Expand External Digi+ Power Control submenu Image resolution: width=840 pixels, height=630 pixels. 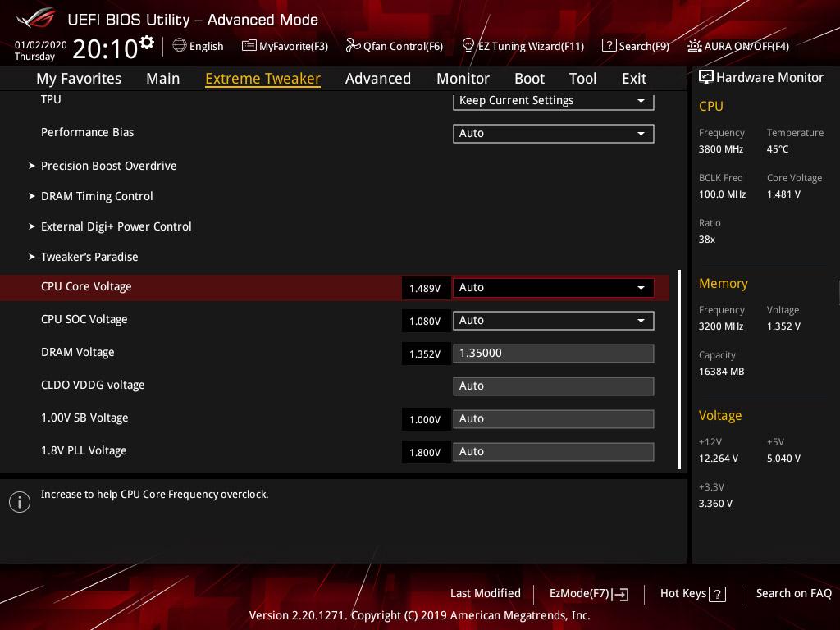click(116, 226)
